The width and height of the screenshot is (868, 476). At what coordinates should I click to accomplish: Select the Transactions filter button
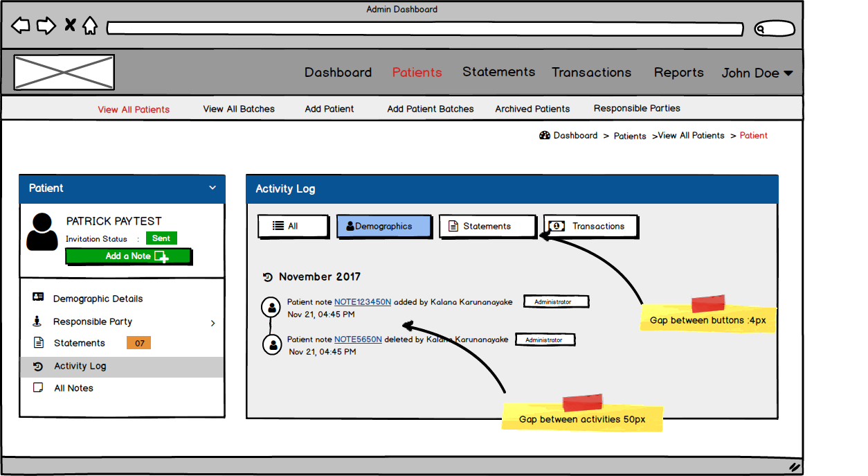[590, 227]
